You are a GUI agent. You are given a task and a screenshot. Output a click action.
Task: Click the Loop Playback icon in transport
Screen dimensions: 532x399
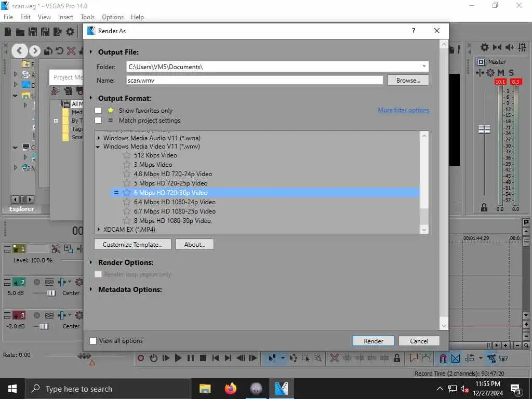(x=153, y=358)
